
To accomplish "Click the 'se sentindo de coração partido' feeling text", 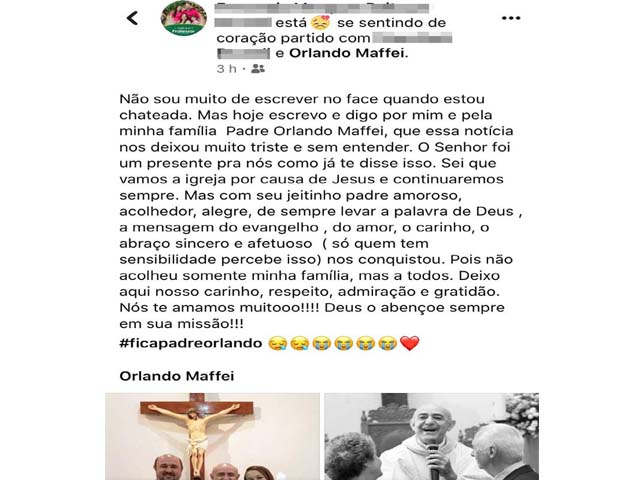I will pos(331,30).
